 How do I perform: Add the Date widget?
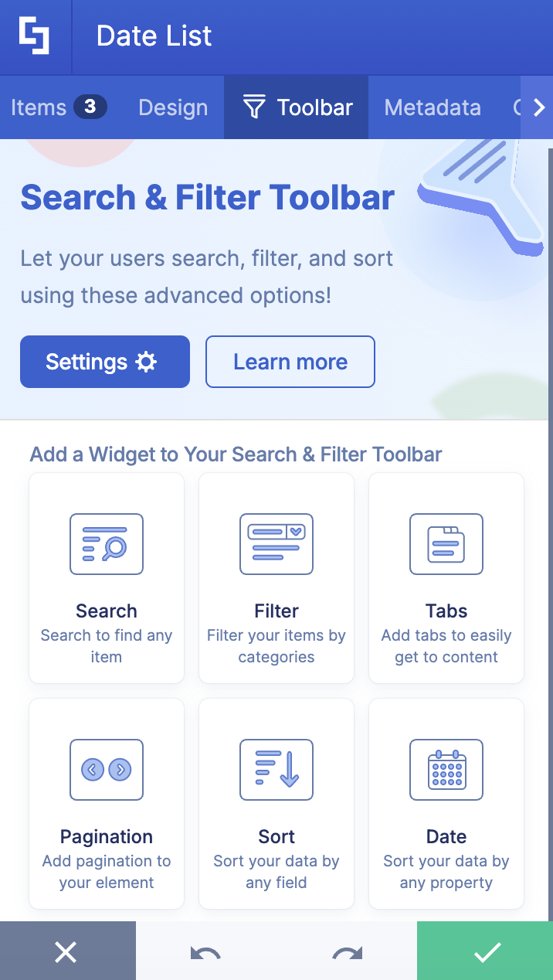446,803
